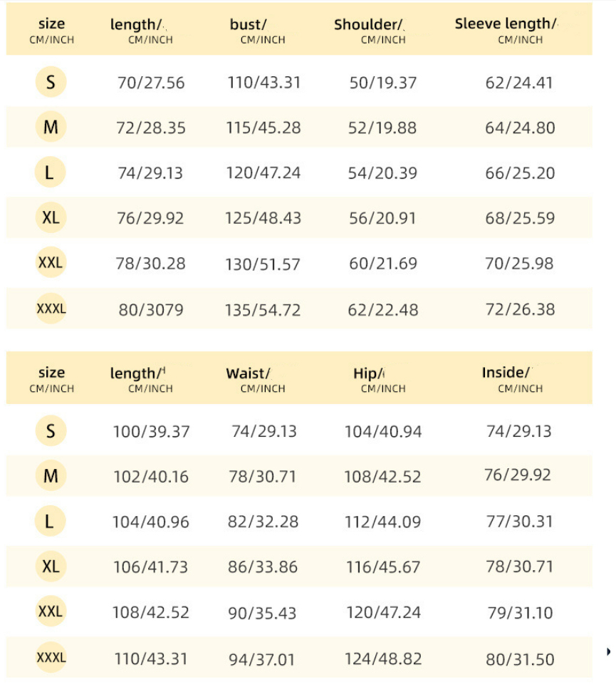Image resolution: width=616 pixels, height=687 pixels.
Task: Click the 80/3079 length value
Action: [x=150, y=310]
